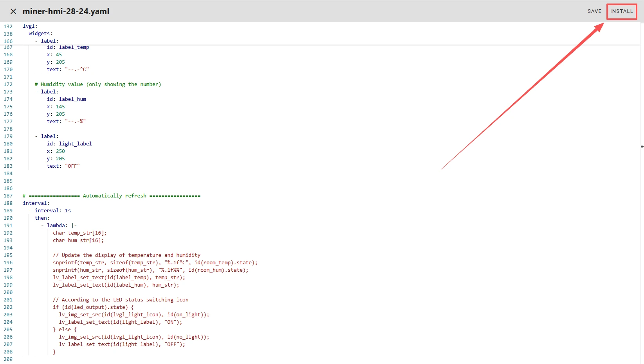Click 'char temp_str[16];' declaration
Image resolution: width=644 pixels, height=364 pixels.
pyautogui.click(x=80, y=233)
